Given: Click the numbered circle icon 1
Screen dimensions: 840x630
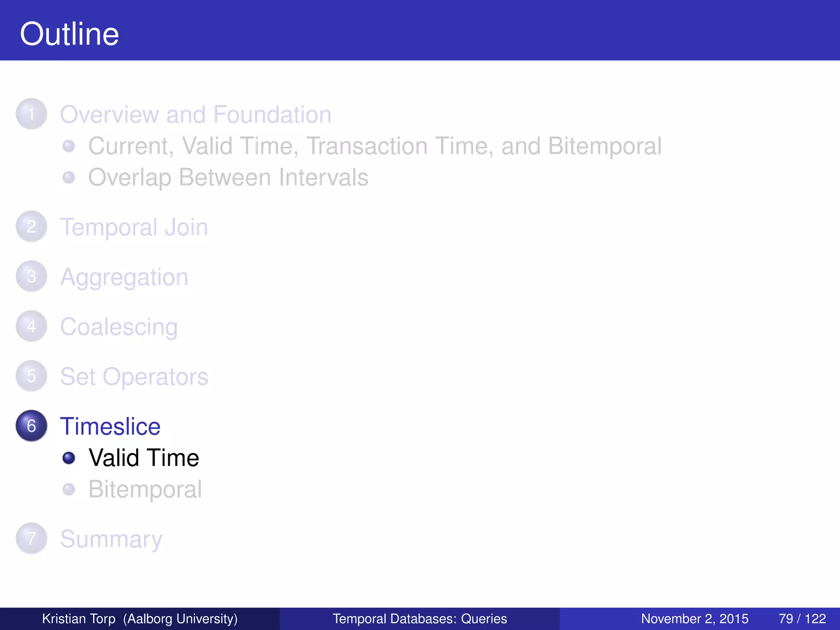Looking at the screenshot, I should tap(31, 114).
